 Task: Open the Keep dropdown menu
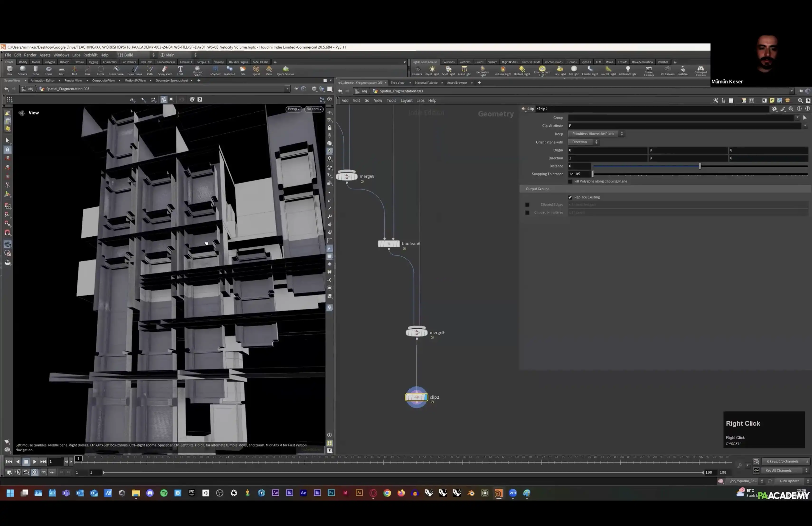click(x=596, y=134)
